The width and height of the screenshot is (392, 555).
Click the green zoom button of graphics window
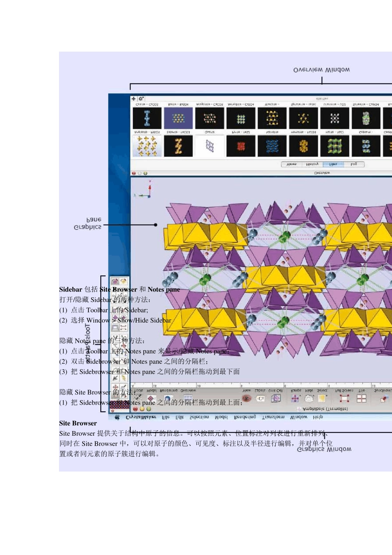click(149, 409)
